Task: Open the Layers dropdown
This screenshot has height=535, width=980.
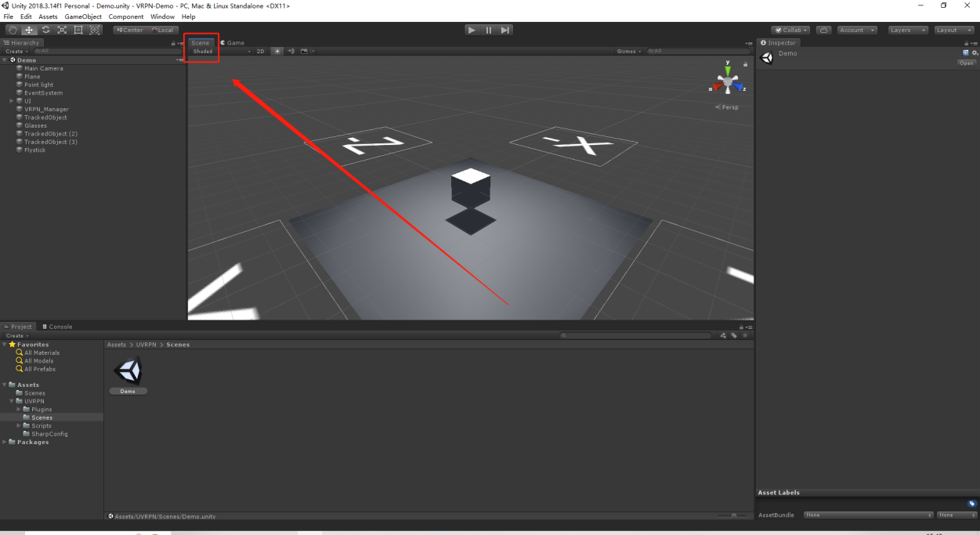Action: click(x=909, y=30)
